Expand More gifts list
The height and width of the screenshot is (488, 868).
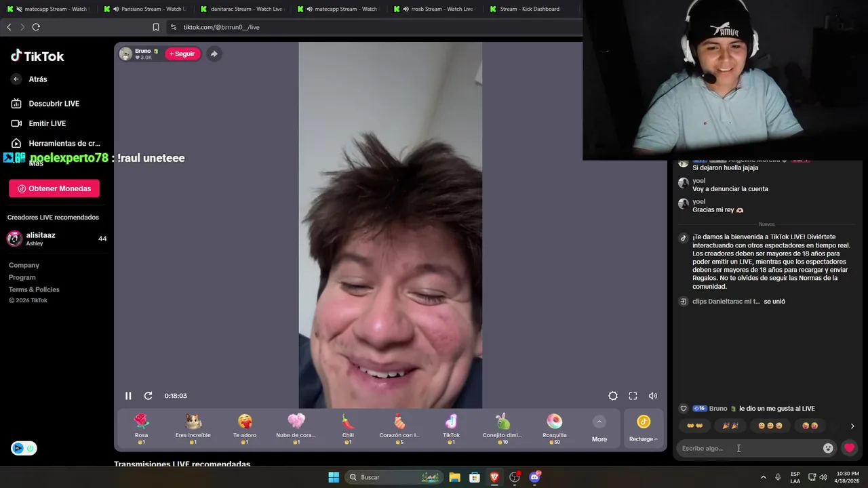(x=599, y=429)
